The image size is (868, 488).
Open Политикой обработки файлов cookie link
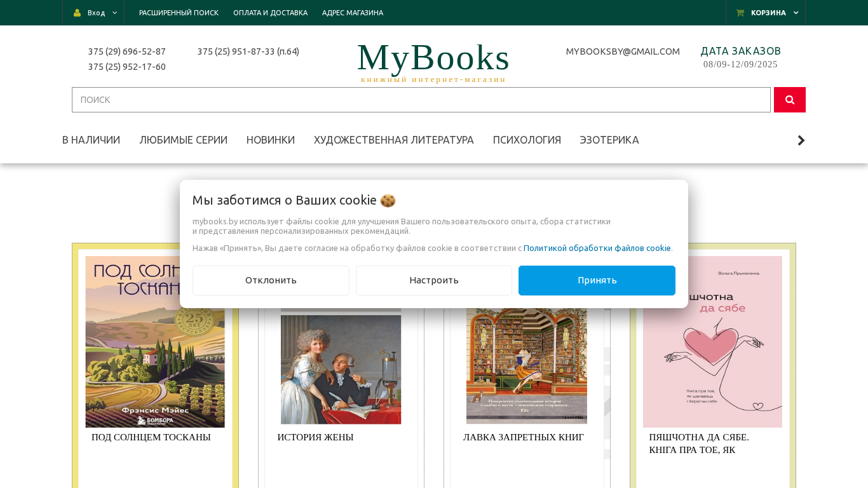click(597, 248)
